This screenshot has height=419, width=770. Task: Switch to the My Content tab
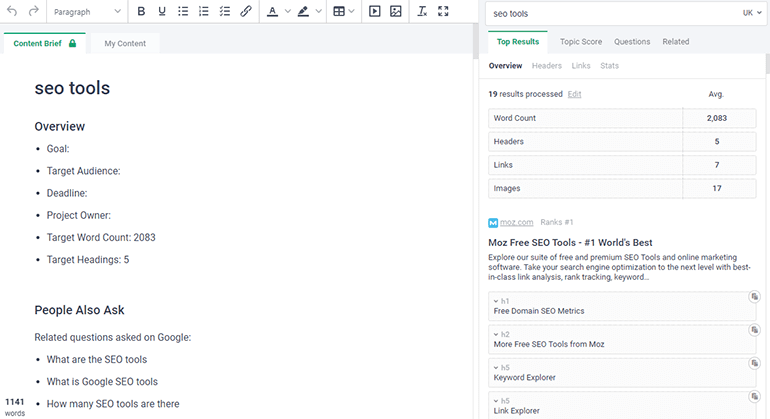[x=125, y=44]
